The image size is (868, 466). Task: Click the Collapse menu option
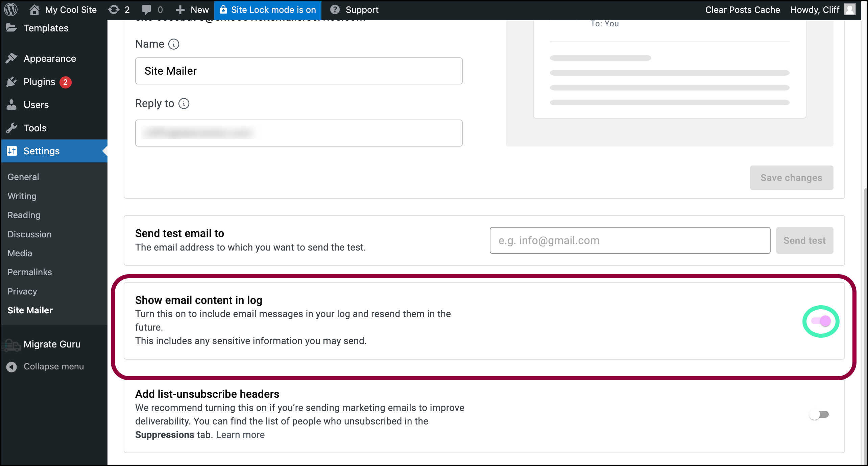click(54, 367)
